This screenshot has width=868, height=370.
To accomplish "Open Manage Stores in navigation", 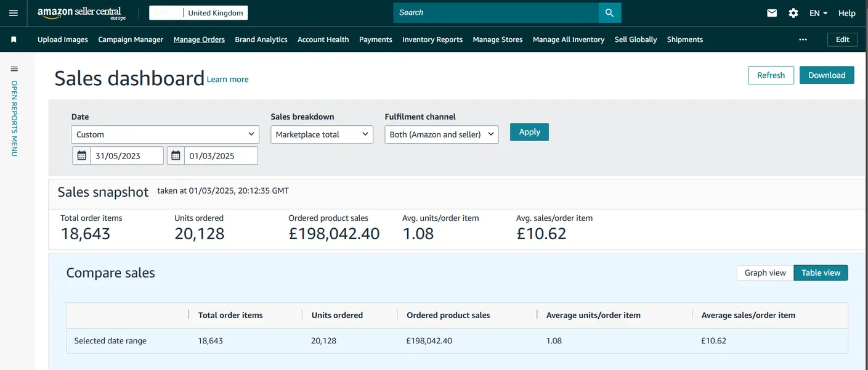I will pyautogui.click(x=498, y=39).
